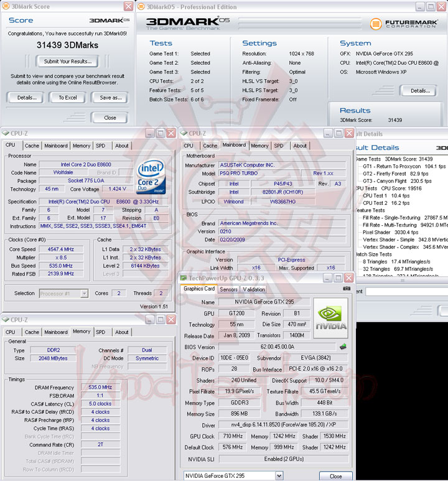The width and height of the screenshot is (448, 481).
Task: Click BIOS Version 62.00.45.00.0A field
Action: point(277,347)
